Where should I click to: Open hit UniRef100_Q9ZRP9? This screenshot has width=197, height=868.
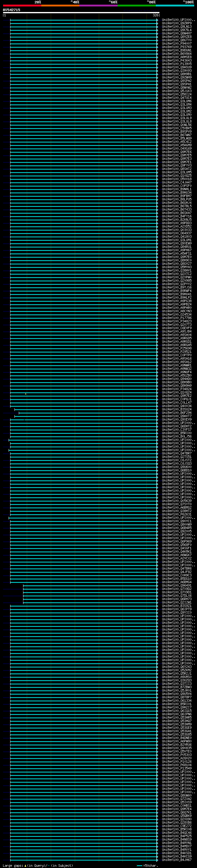(177, 23)
